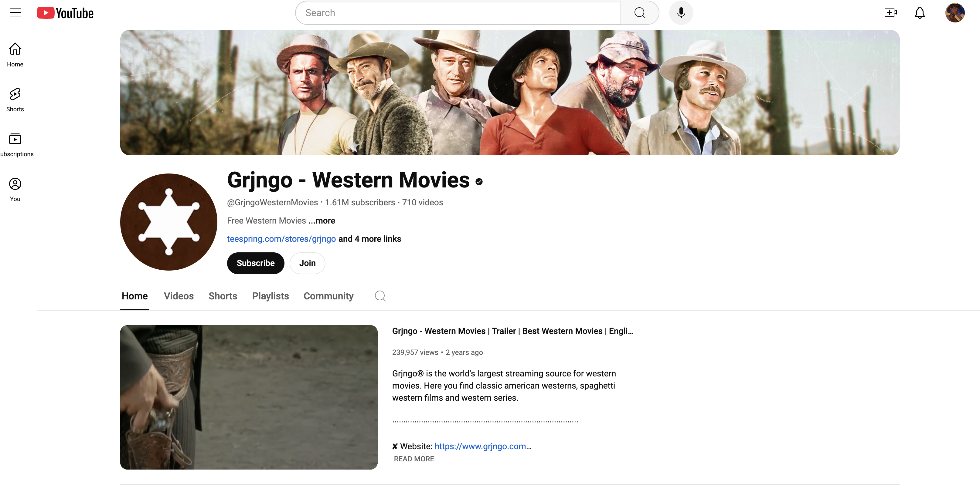Click the verified checkmark badge

479,182
